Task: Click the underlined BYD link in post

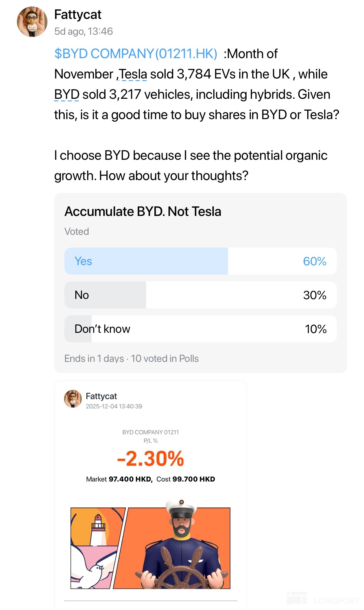Action: click(x=67, y=95)
